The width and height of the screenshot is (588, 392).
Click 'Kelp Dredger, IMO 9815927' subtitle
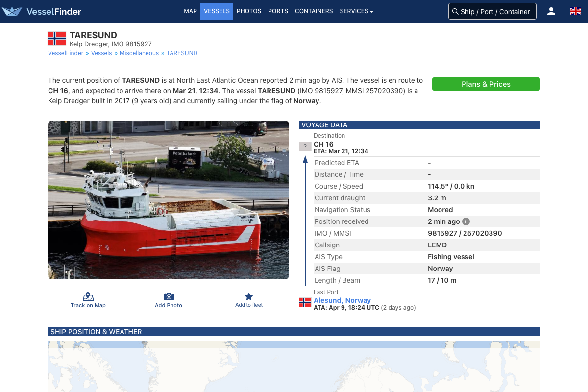click(111, 44)
